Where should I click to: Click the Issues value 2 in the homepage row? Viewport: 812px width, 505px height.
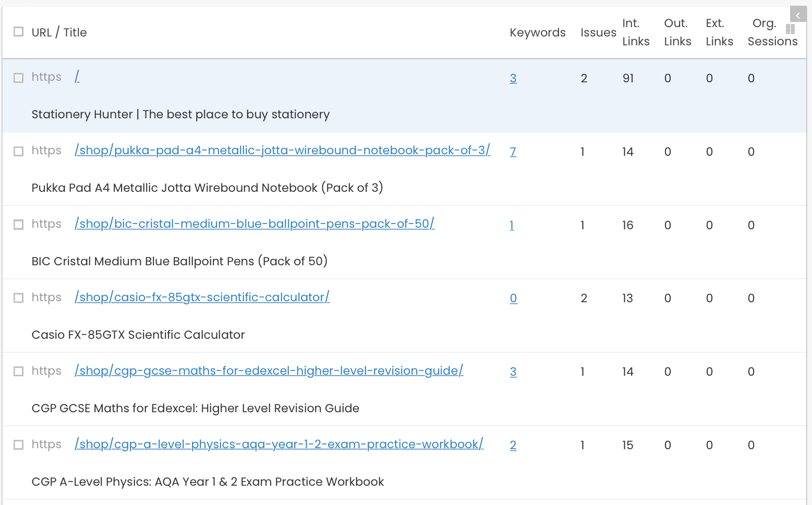[x=584, y=78]
